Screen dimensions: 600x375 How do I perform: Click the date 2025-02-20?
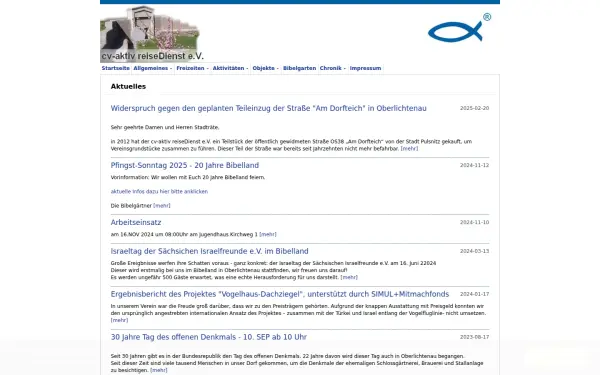coord(474,108)
